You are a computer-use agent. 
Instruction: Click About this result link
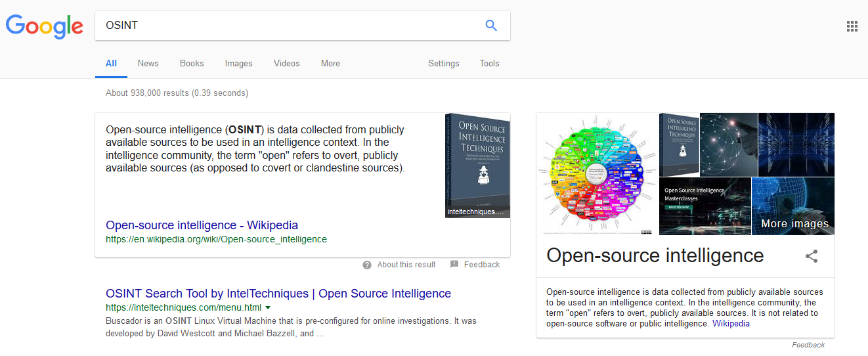click(x=406, y=265)
